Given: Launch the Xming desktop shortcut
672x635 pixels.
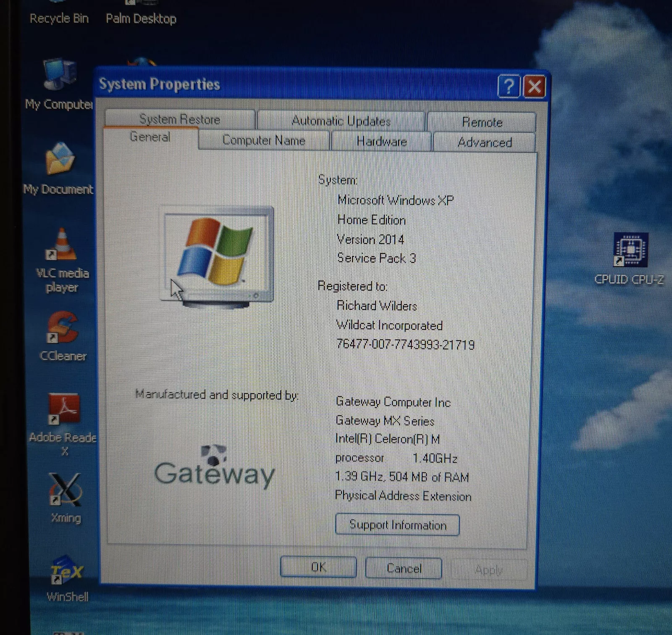Looking at the screenshot, I should [x=65, y=490].
